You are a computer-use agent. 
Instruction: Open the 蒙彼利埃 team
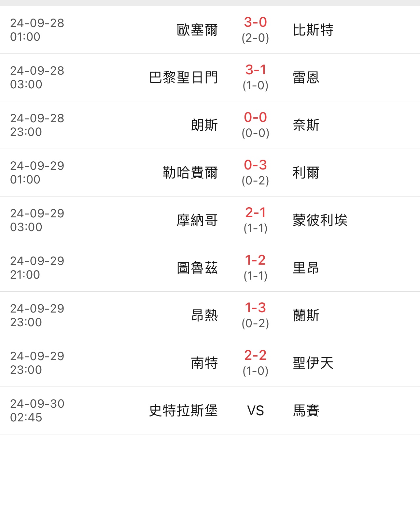(x=320, y=220)
